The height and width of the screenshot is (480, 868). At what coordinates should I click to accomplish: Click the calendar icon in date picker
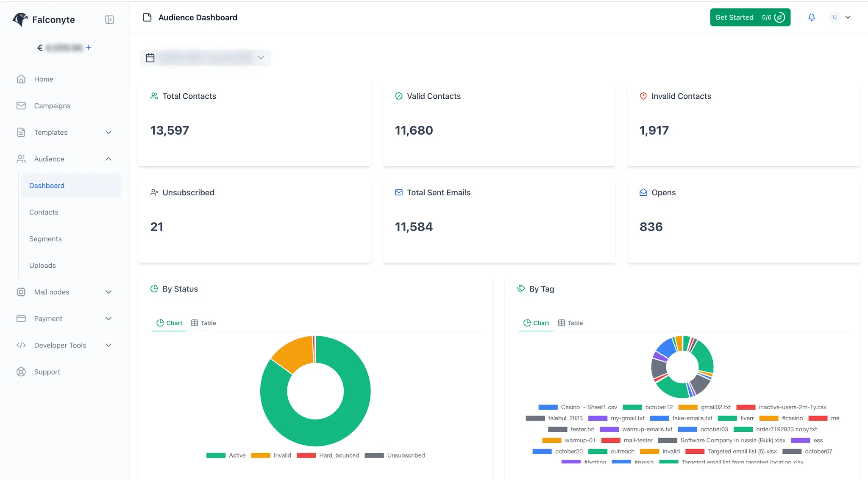[150, 58]
